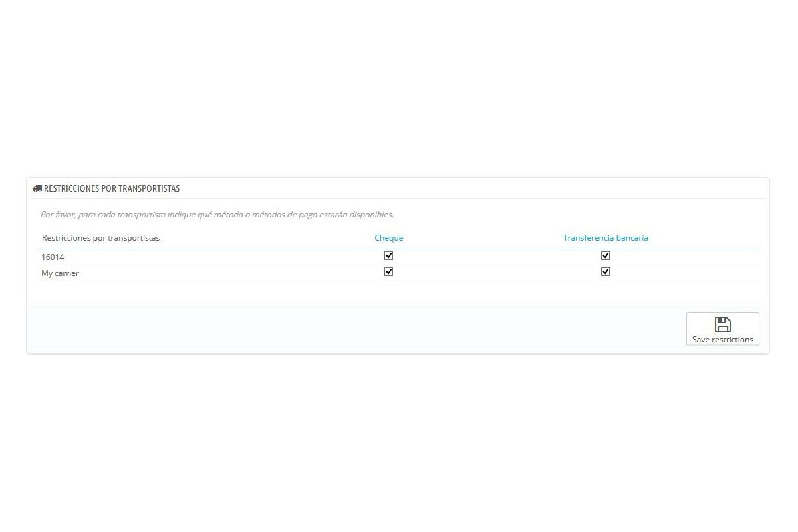Toggle Transferencia bancaria for My carrier
798x532 pixels.
point(605,271)
